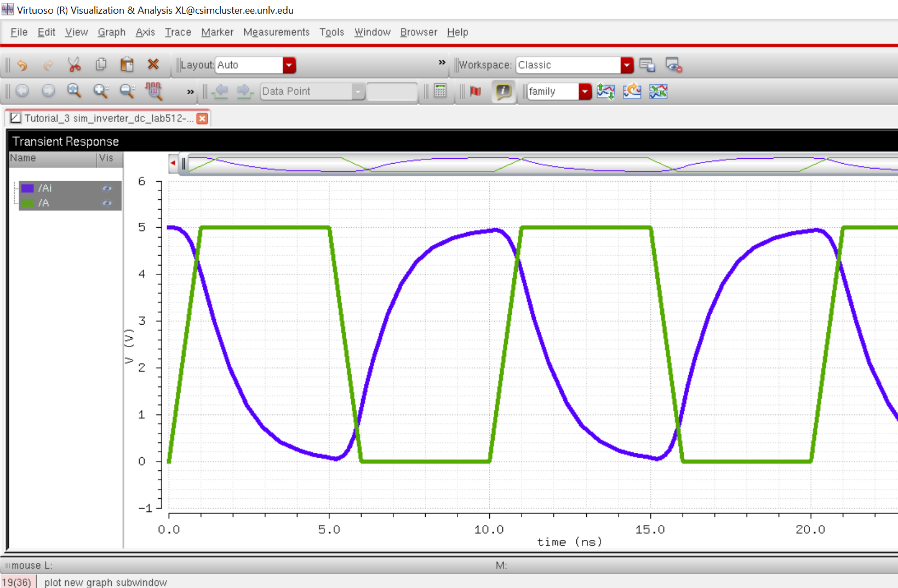The width and height of the screenshot is (898, 588).
Task: Click the orange X delete icon
Action: [x=153, y=65]
